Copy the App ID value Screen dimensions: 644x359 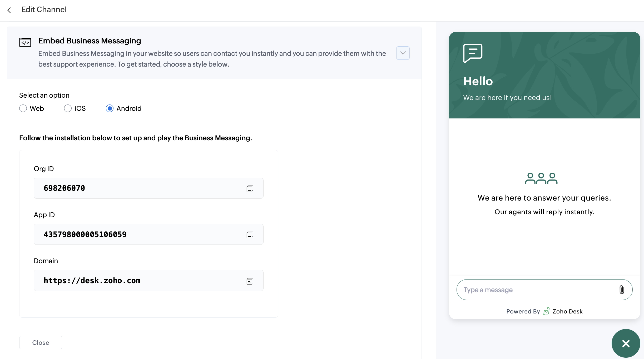250,235
